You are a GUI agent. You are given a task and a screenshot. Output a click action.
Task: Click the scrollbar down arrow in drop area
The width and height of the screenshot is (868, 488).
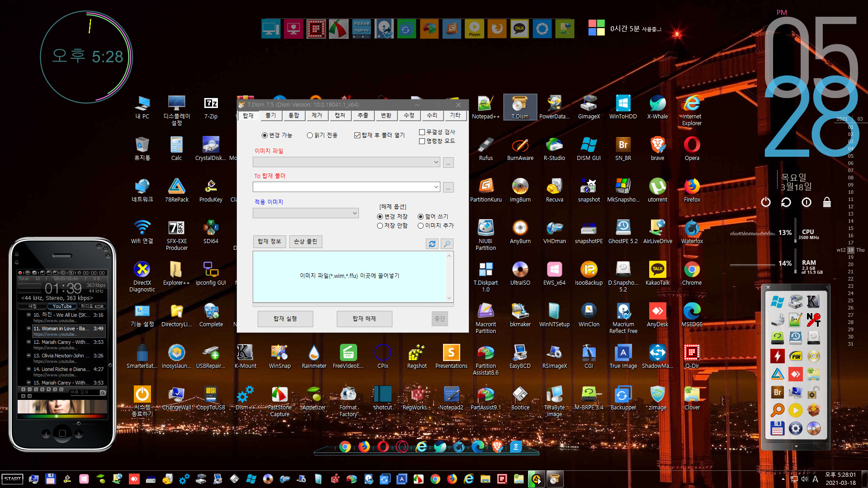[449, 298]
